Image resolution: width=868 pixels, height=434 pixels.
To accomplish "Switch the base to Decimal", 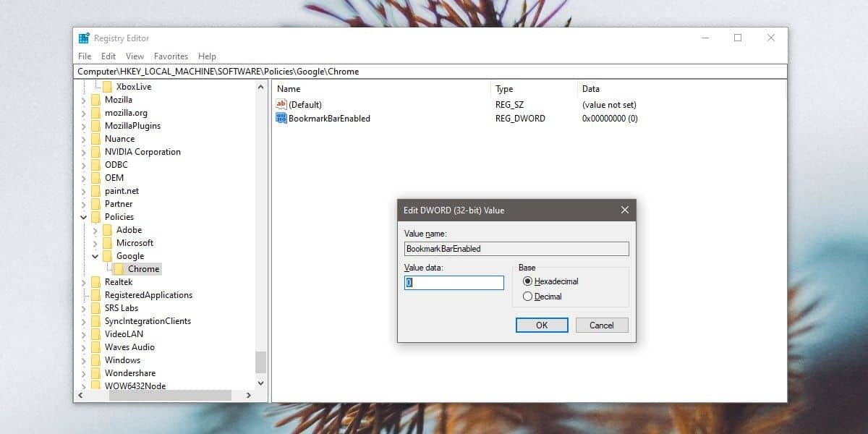I will click(x=527, y=297).
